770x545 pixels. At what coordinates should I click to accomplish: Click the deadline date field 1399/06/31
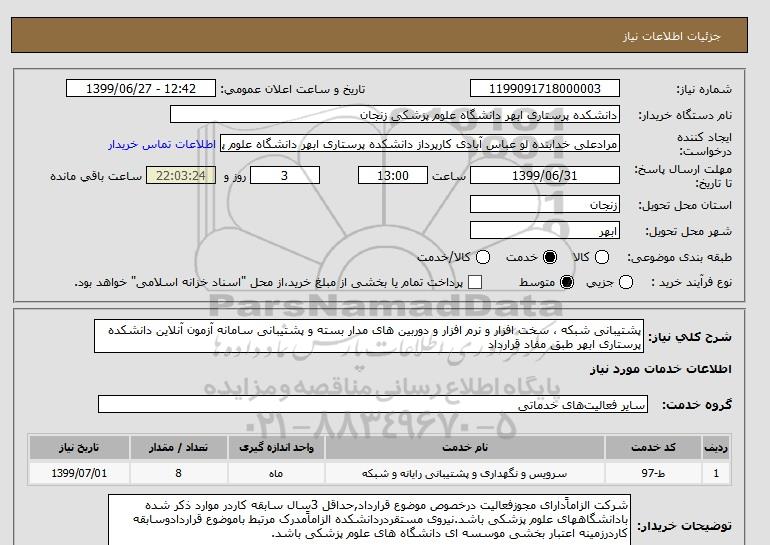(545, 175)
